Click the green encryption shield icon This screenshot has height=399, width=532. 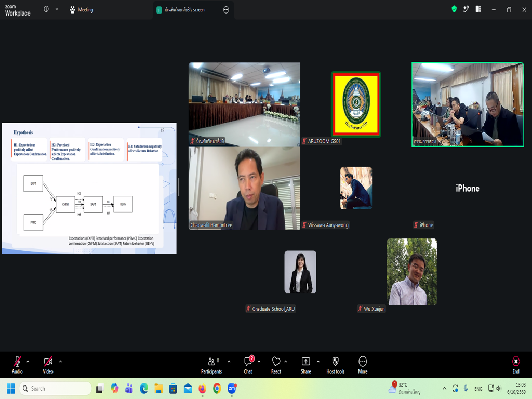454,9
